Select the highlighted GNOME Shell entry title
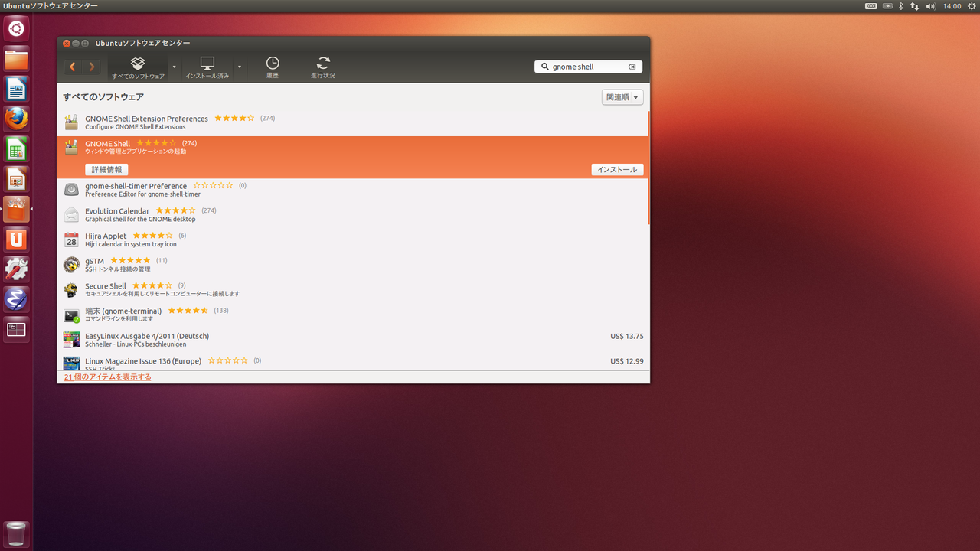Screen dimensions: 980x551 click(x=108, y=144)
